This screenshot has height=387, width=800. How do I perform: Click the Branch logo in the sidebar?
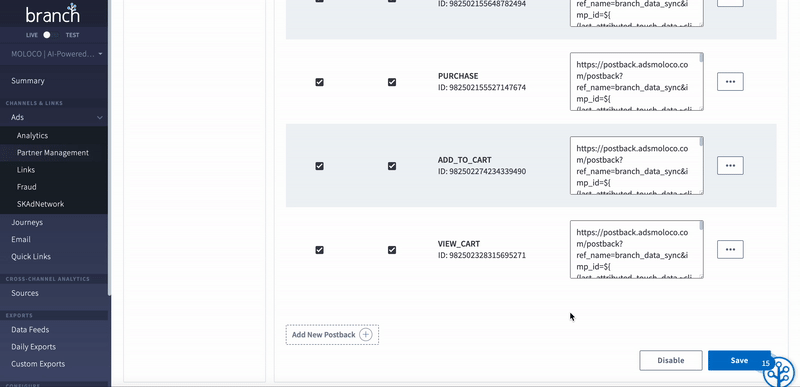[53, 13]
